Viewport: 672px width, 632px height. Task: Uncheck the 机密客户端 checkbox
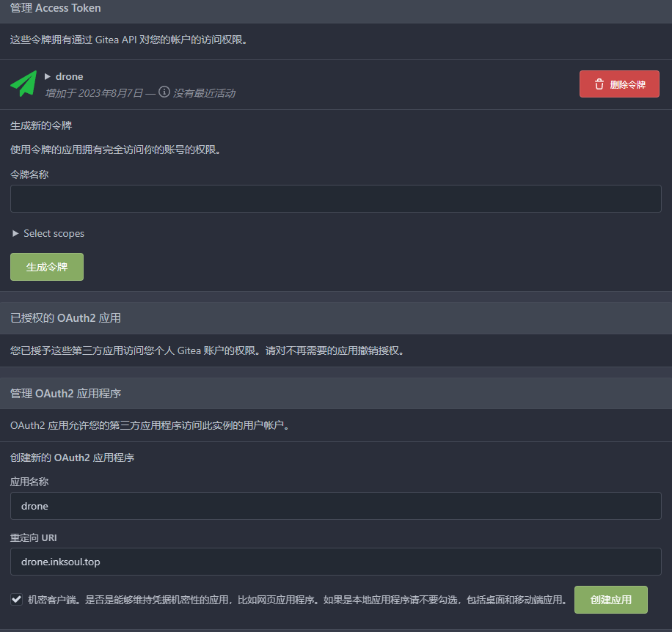[17, 600]
